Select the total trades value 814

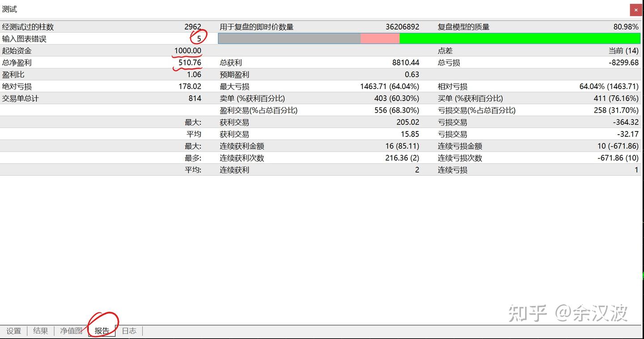click(195, 98)
